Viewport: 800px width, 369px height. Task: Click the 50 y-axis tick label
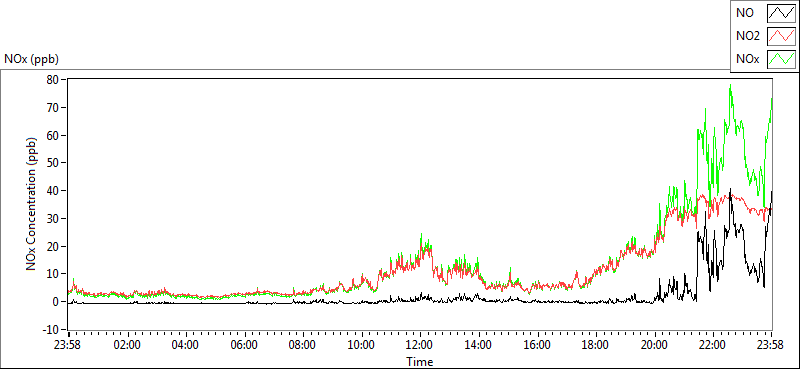54,163
